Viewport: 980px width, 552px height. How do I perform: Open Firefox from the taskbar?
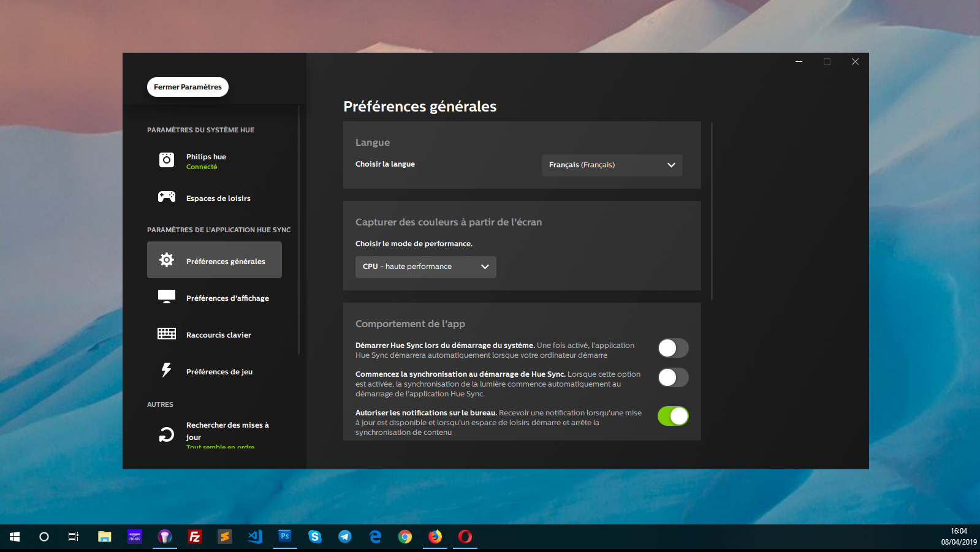pos(435,537)
